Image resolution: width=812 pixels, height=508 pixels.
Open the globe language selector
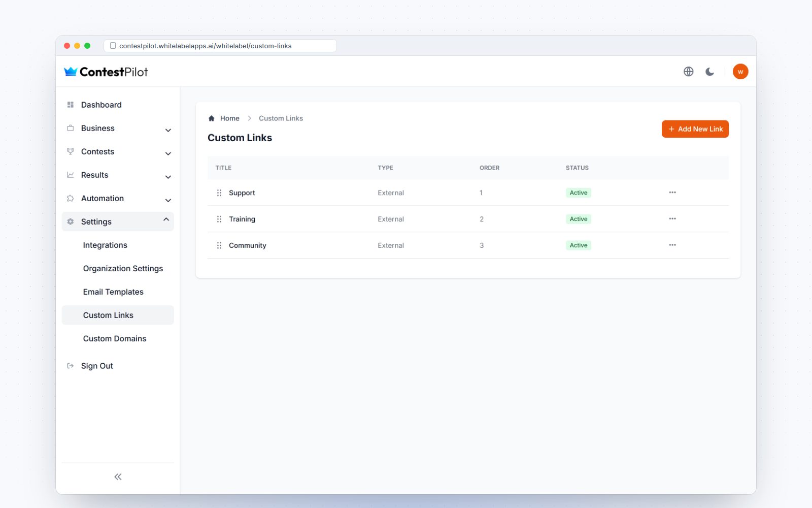pos(688,72)
